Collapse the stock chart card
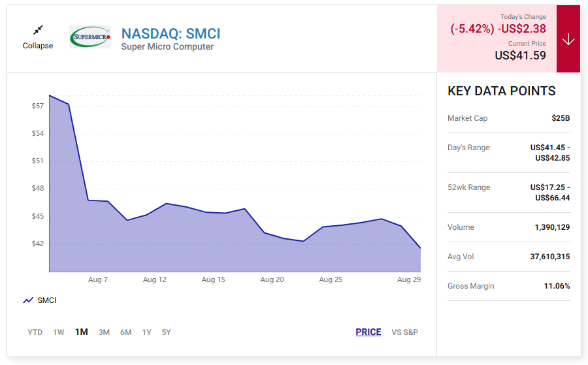The width and height of the screenshot is (588, 365). (37, 37)
